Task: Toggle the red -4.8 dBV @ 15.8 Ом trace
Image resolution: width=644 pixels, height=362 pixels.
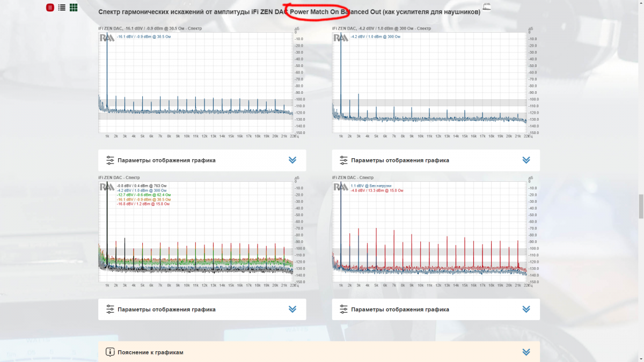Action: click(377, 190)
